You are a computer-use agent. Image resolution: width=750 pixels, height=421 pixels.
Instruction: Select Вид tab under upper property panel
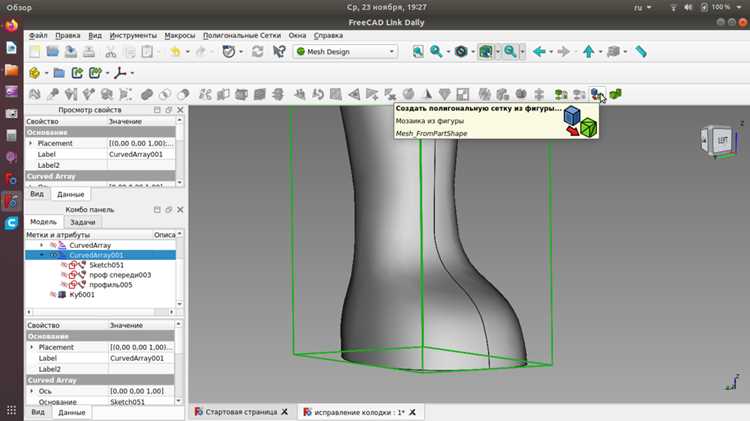coord(37,194)
